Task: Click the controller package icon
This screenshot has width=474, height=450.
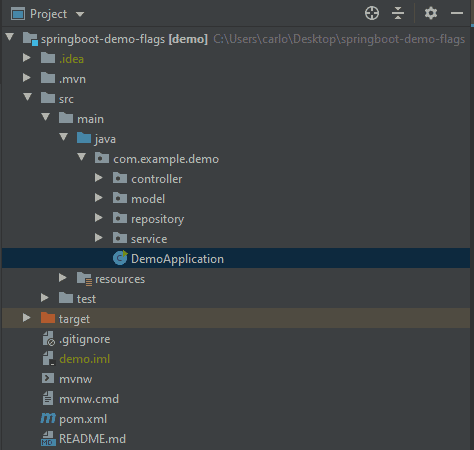Action: 120,178
